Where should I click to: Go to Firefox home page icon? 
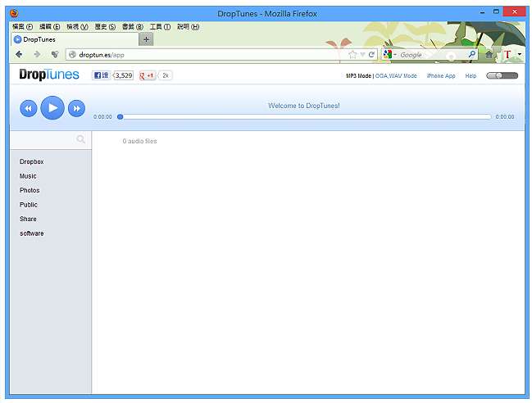point(489,54)
